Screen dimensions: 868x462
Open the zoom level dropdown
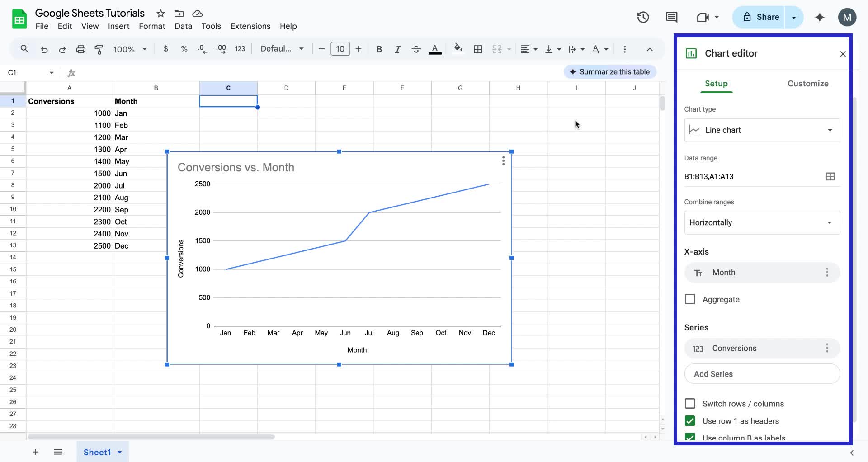coord(131,49)
